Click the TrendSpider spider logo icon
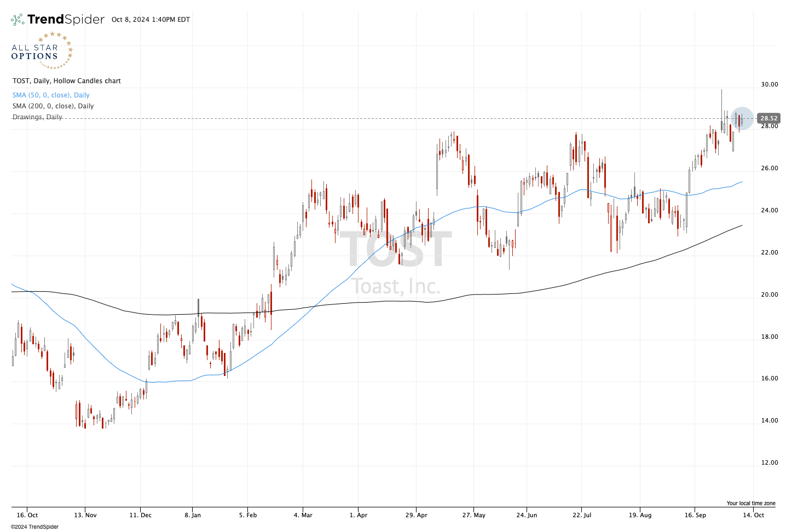Screen dimensions: 792x532 pos(18,20)
